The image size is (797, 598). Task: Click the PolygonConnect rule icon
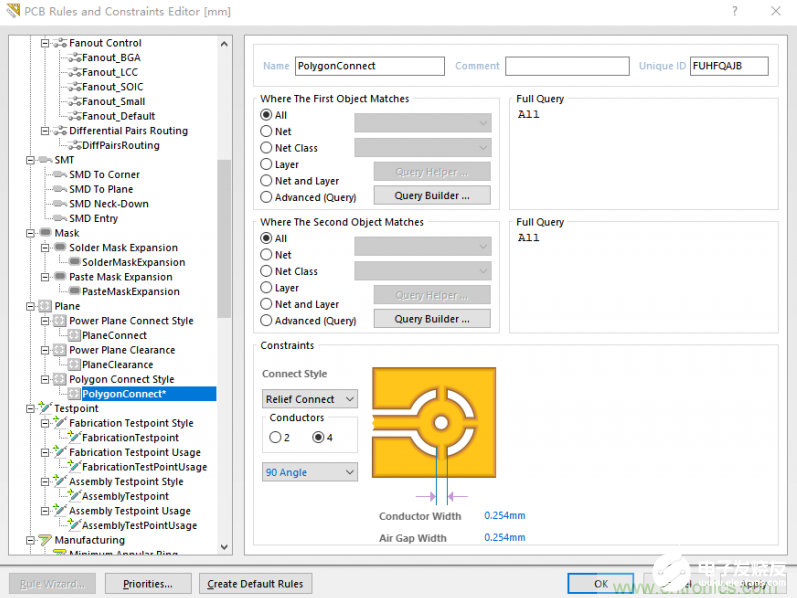(75, 394)
